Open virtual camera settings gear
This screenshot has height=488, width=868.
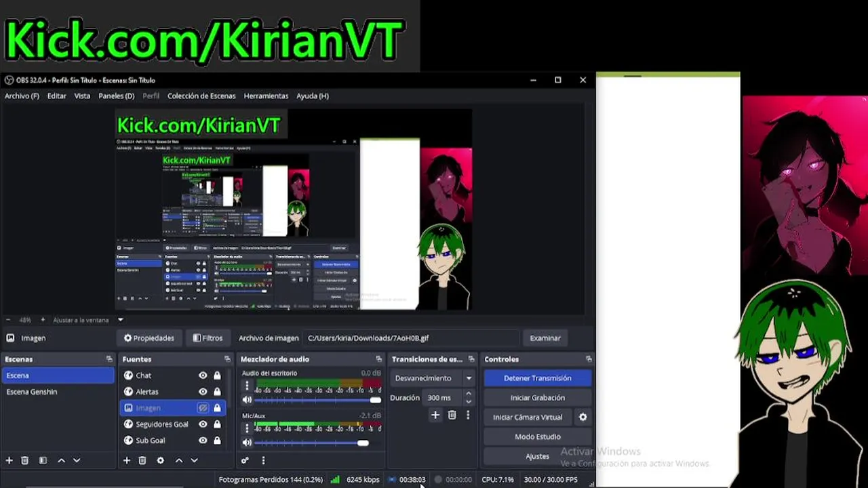(x=583, y=417)
